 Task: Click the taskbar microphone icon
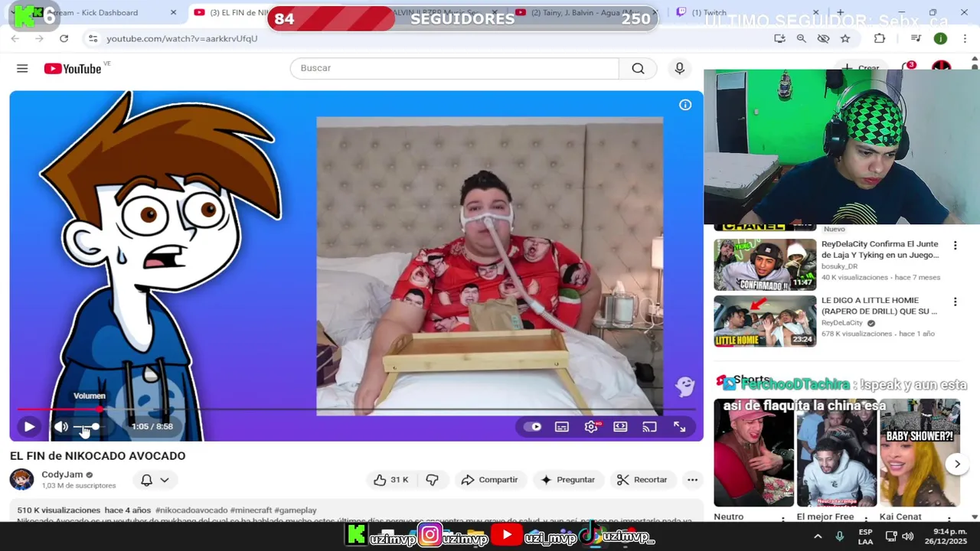click(840, 536)
